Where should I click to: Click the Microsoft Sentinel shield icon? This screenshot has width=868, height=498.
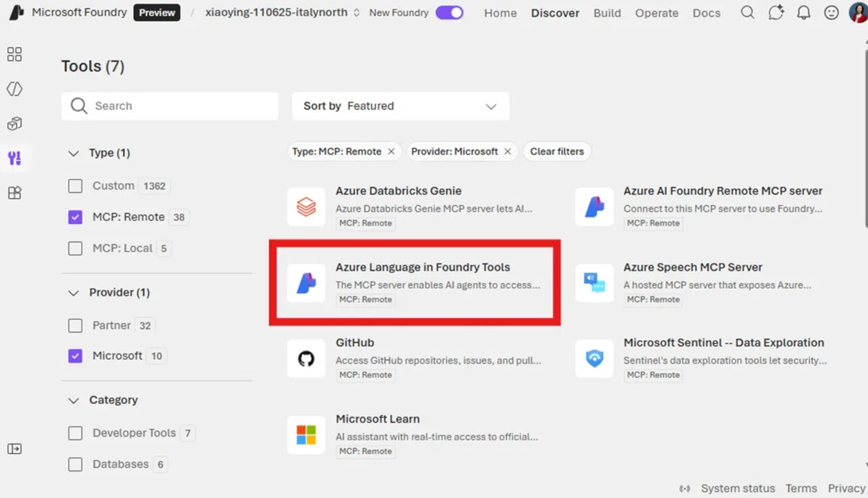tap(595, 359)
